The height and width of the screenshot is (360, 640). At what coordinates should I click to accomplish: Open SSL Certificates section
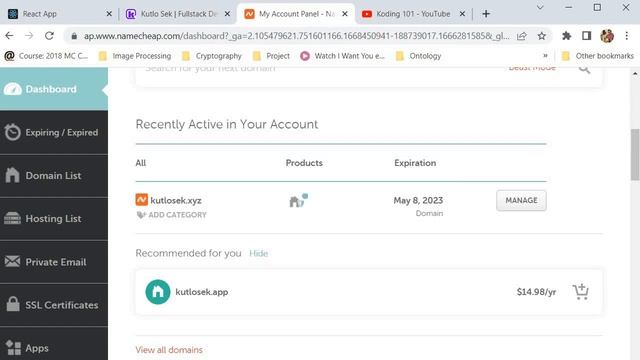(54, 305)
